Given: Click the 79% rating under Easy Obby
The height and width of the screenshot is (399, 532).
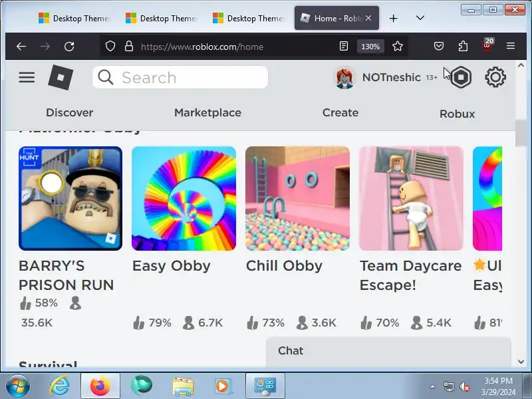Looking at the screenshot, I should pos(152,323).
